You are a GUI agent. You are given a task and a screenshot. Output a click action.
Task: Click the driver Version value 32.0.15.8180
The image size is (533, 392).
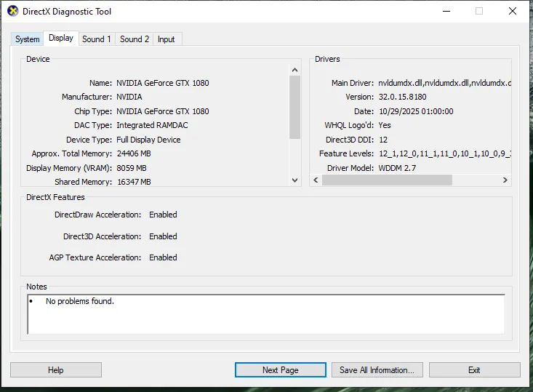402,97
